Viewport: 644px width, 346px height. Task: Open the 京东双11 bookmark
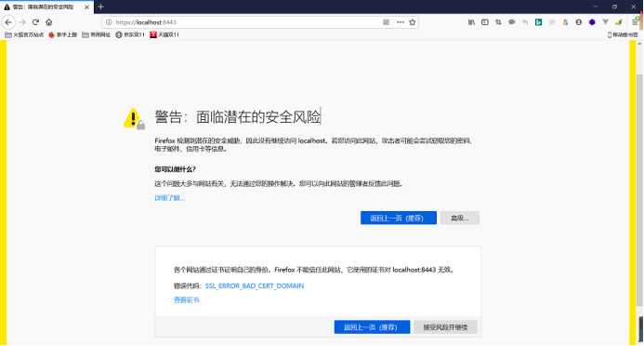[130, 35]
